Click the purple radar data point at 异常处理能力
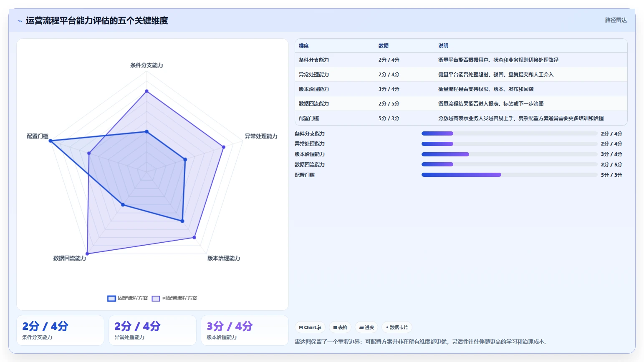Image resolution: width=644 pixels, height=362 pixels. pos(224,147)
